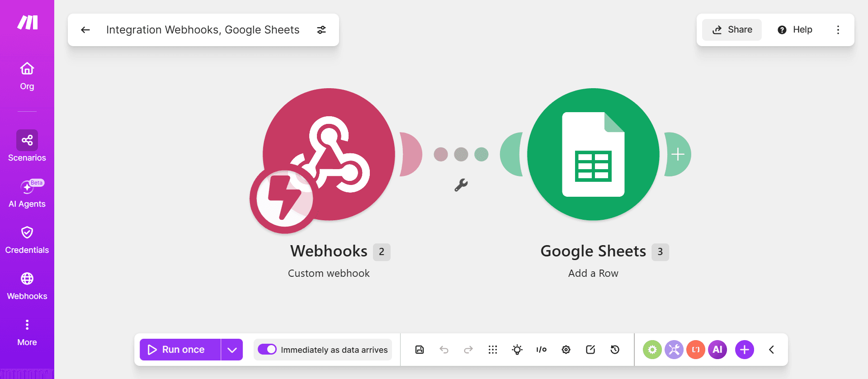Open the three-dot overflow menu at top right
This screenshot has height=379, width=868.
(x=838, y=30)
